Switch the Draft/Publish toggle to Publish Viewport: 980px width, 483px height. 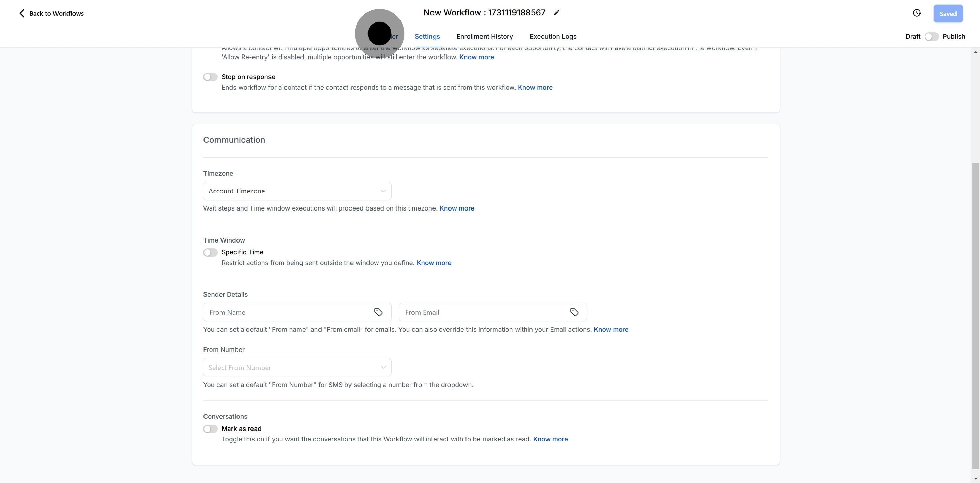(x=931, y=36)
